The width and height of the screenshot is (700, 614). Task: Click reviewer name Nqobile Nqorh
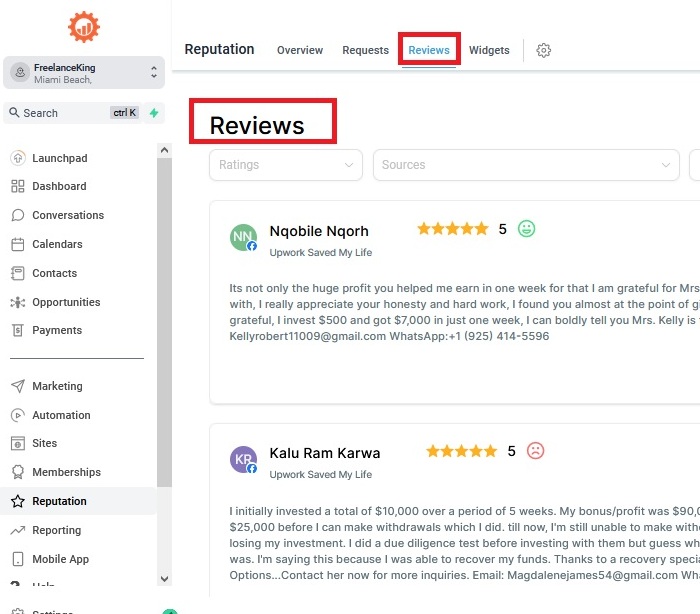click(319, 231)
